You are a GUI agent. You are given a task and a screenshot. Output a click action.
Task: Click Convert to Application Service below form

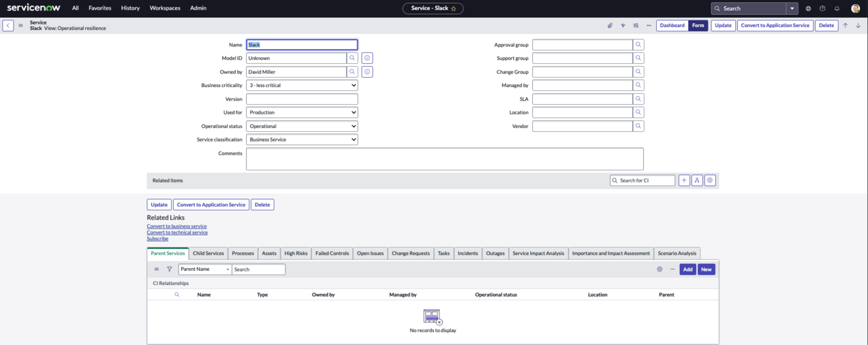click(x=211, y=205)
